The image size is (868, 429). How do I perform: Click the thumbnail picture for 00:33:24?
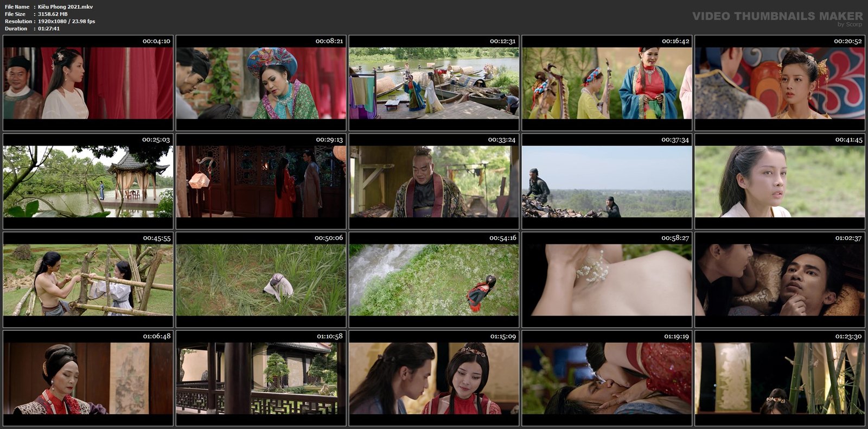click(x=434, y=181)
